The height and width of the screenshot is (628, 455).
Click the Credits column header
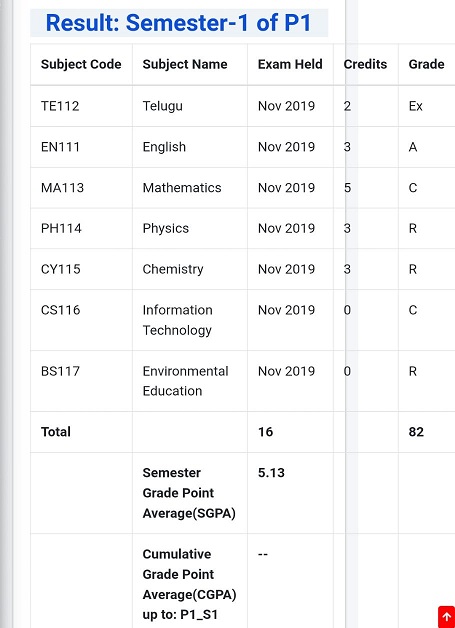[365, 64]
